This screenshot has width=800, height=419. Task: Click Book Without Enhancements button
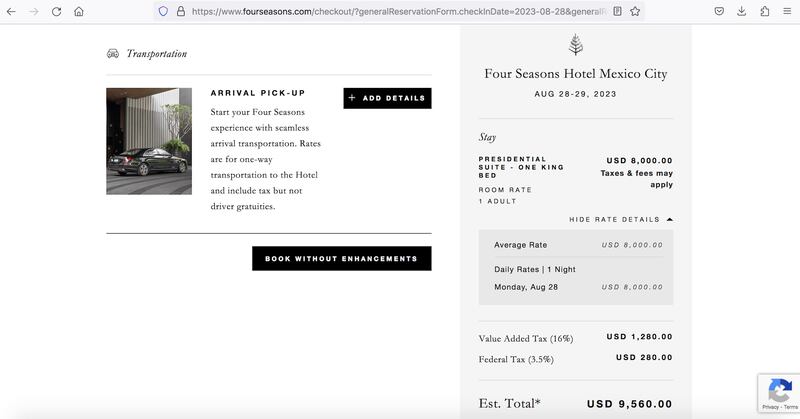click(x=341, y=259)
